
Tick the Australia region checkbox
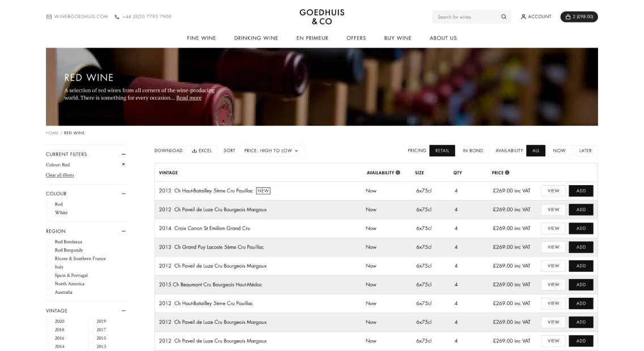pos(49,292)
